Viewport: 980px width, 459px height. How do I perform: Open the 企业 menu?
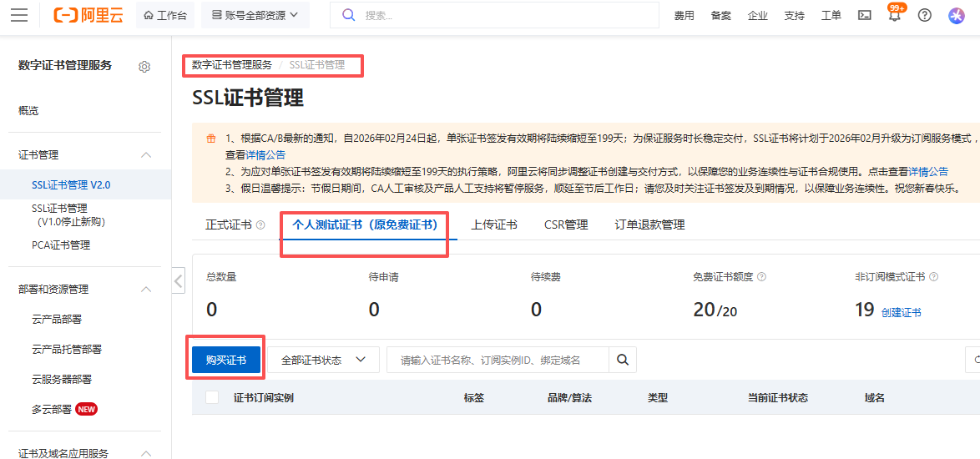click(x=757, y=16)
